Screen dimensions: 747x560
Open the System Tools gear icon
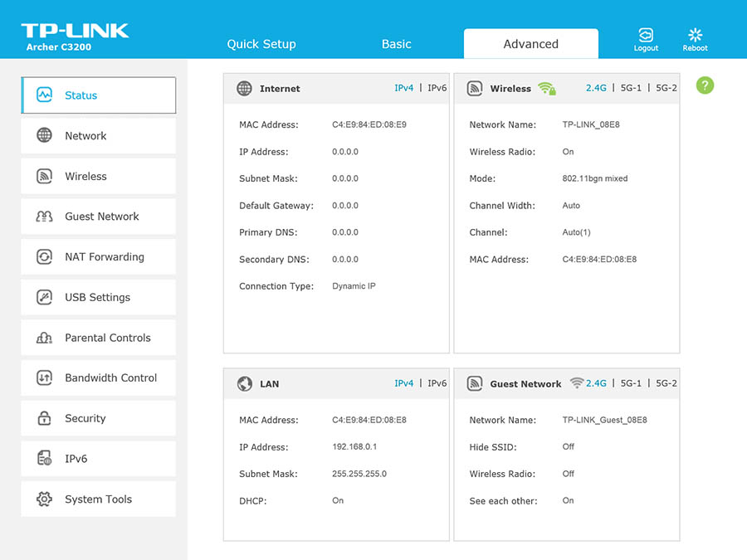point(43,499)
